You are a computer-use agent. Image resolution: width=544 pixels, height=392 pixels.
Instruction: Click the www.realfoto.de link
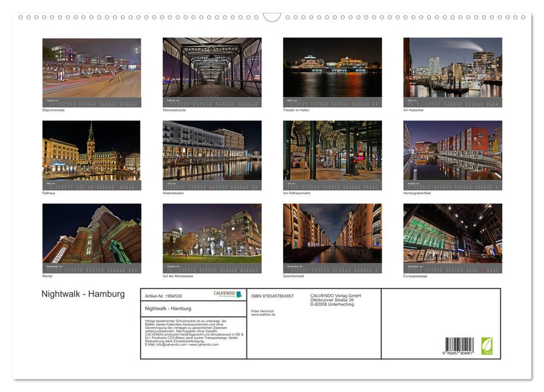(263, 314)
